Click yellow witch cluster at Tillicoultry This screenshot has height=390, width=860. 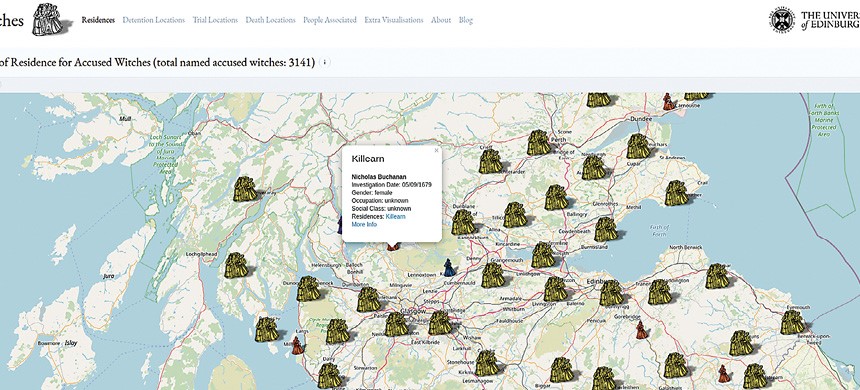click(515, 215)
